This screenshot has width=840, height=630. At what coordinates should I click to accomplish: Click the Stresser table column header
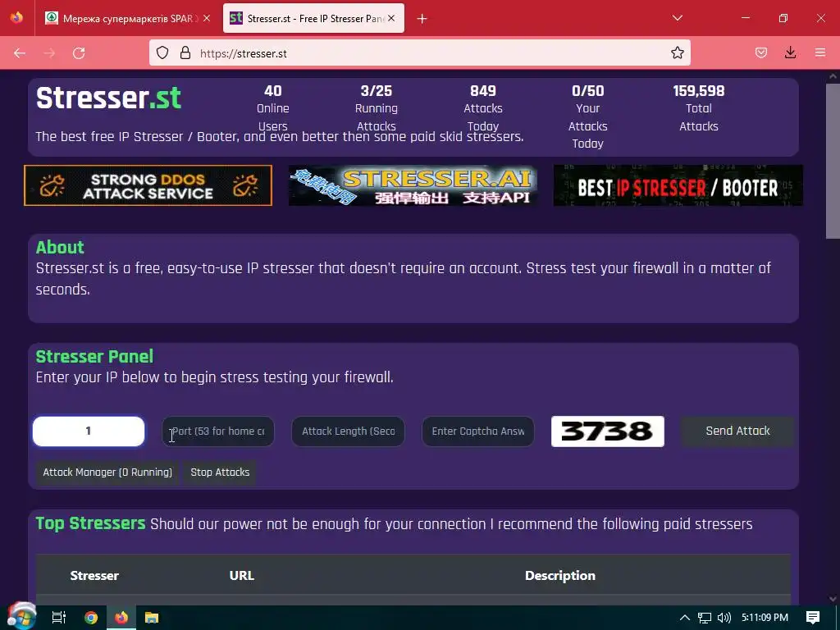click(94, 575)
